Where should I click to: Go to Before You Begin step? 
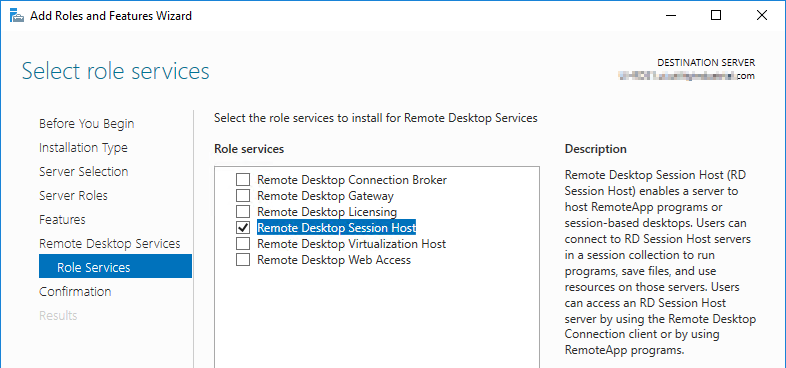87,124
